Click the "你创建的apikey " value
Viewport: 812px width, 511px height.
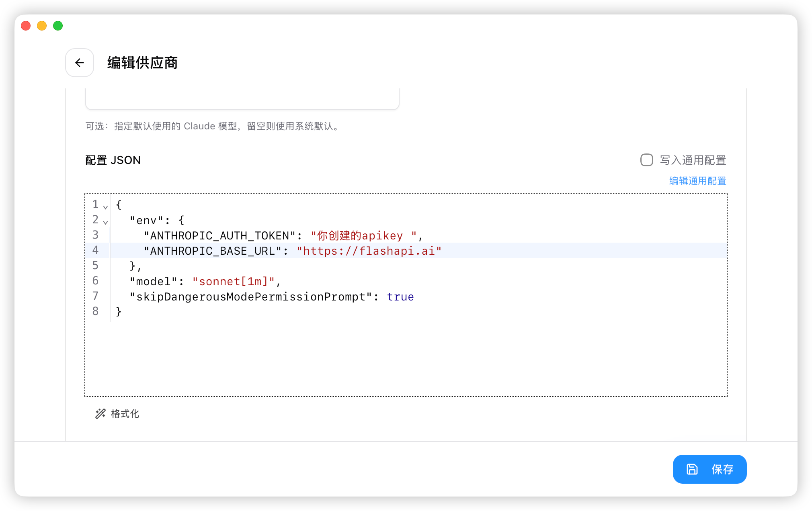point(364,236)
